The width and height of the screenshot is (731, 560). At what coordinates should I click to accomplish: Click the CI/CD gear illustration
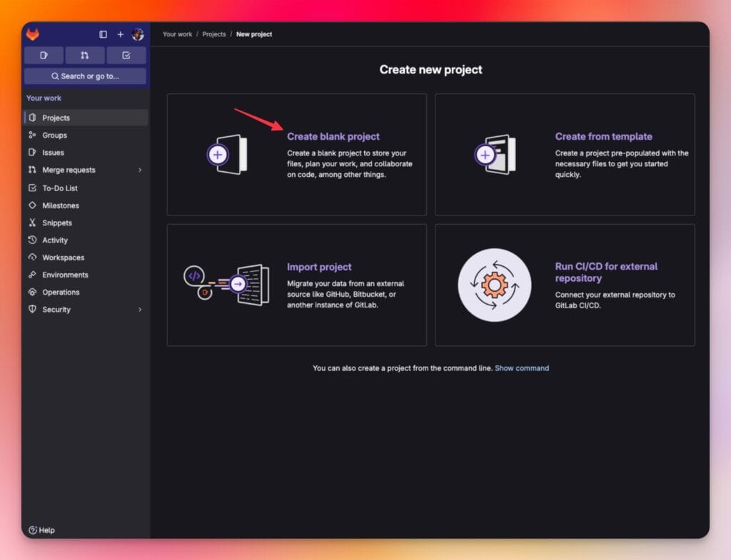(x=495, y=285)
